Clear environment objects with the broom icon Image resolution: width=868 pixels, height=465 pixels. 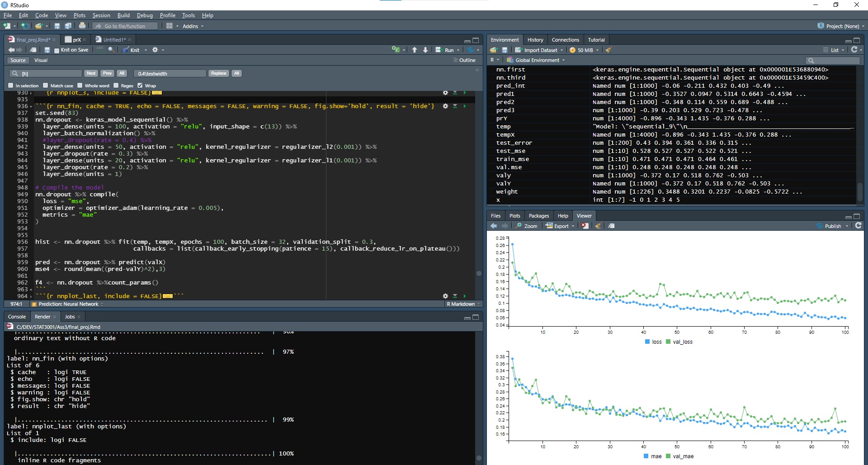[609, 50]
